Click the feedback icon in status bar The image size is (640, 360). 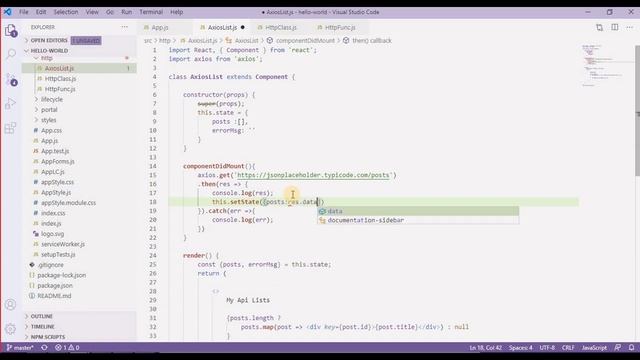click(618, 348)
